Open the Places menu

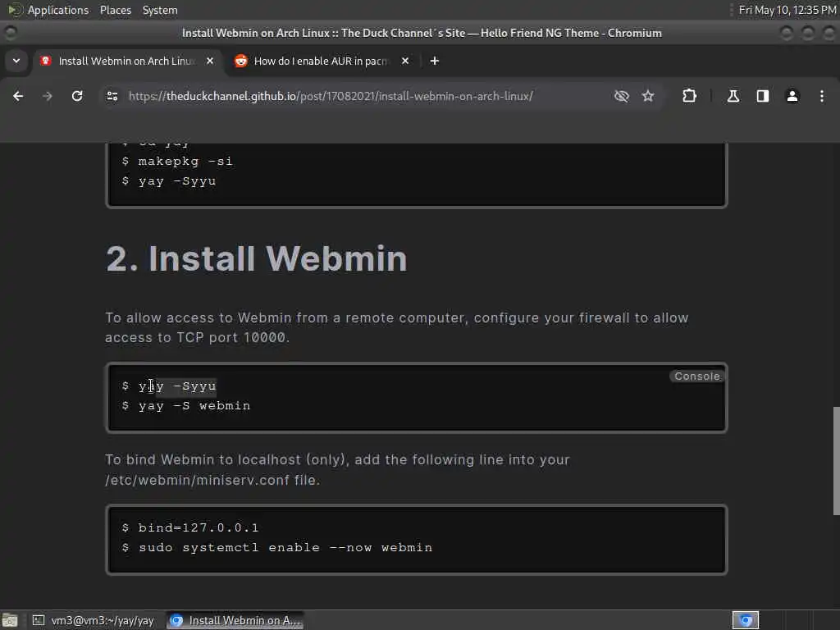click(116, 10)
